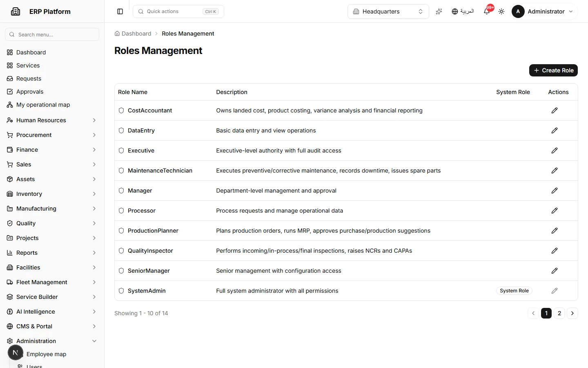The height and width of the screenshot is (368, 588).
Task: Click the pencil icon for Executive
Action: tap(555, 150)
